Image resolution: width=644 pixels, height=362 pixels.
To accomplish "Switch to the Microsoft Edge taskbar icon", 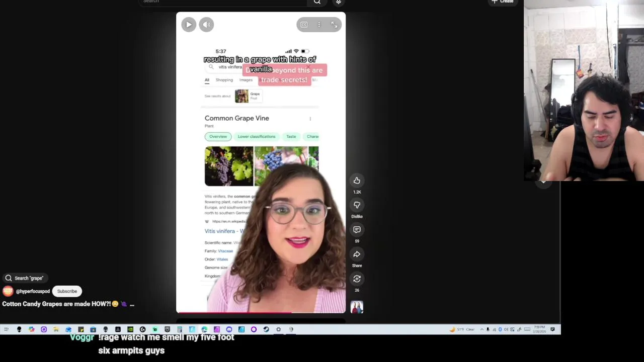I will (x=204, y=329).
